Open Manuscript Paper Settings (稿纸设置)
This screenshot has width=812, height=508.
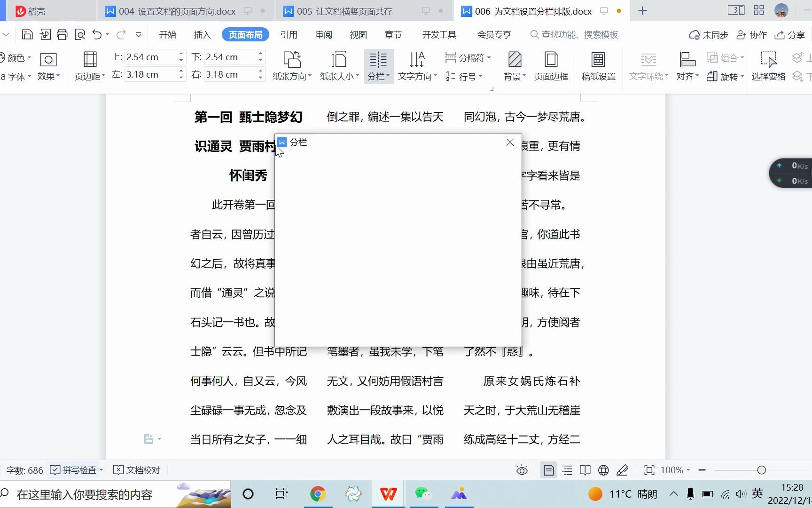[x=598, y=66]
